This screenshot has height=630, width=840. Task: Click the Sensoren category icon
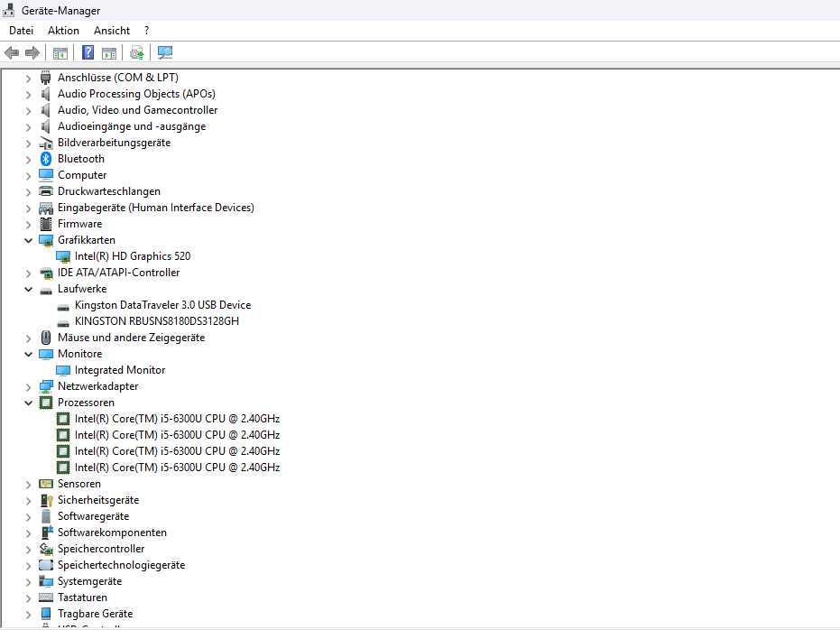pos(46,484)
